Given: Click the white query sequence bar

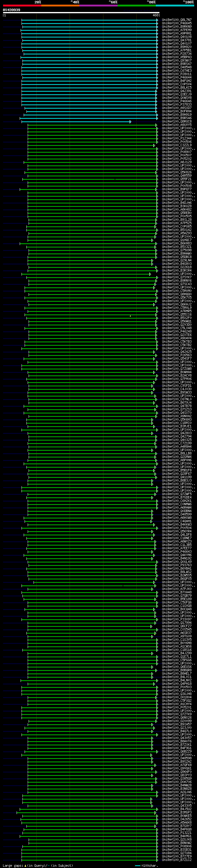Looking at the screenshot, I should (x=81, y=13).
